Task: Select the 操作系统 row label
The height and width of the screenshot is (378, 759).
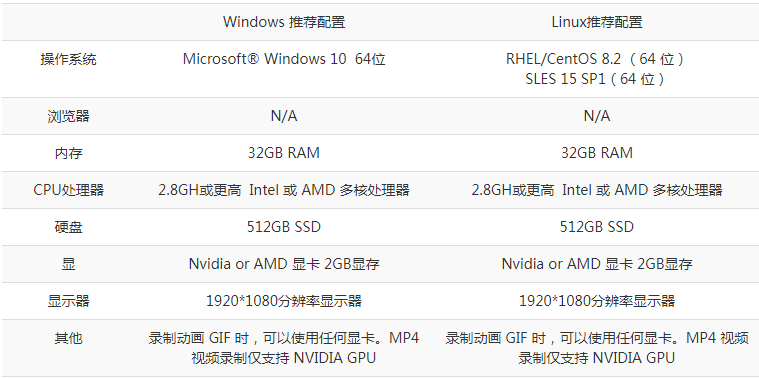Action: click(68, 60)
